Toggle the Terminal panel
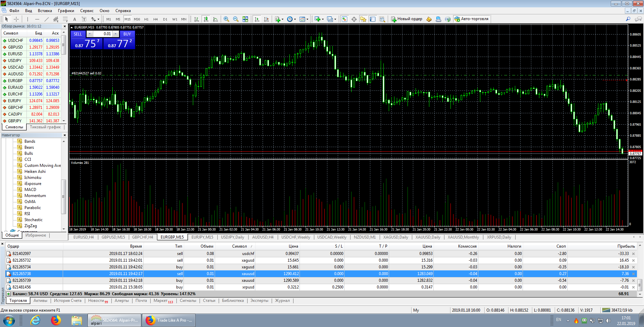The image size is (644, 327). coord(373,19)
